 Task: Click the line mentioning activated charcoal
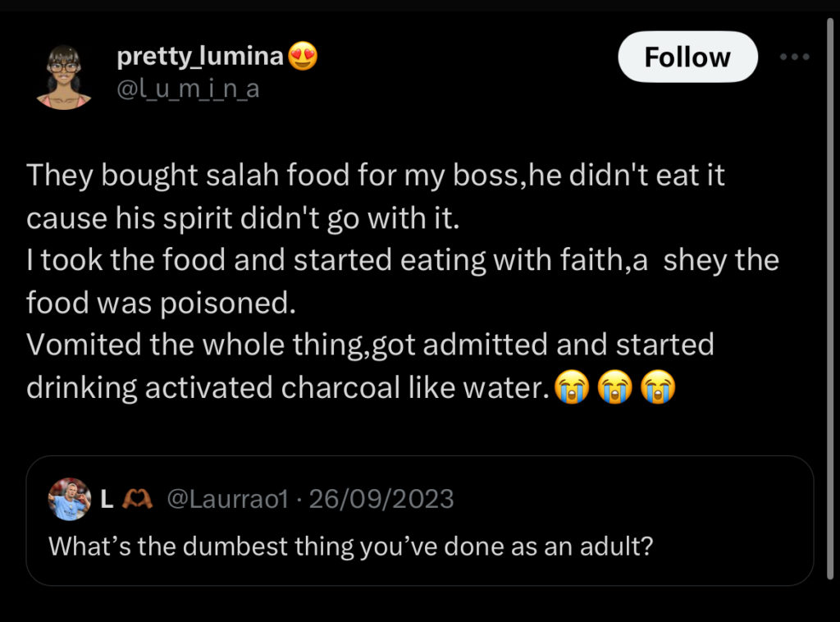287,386
